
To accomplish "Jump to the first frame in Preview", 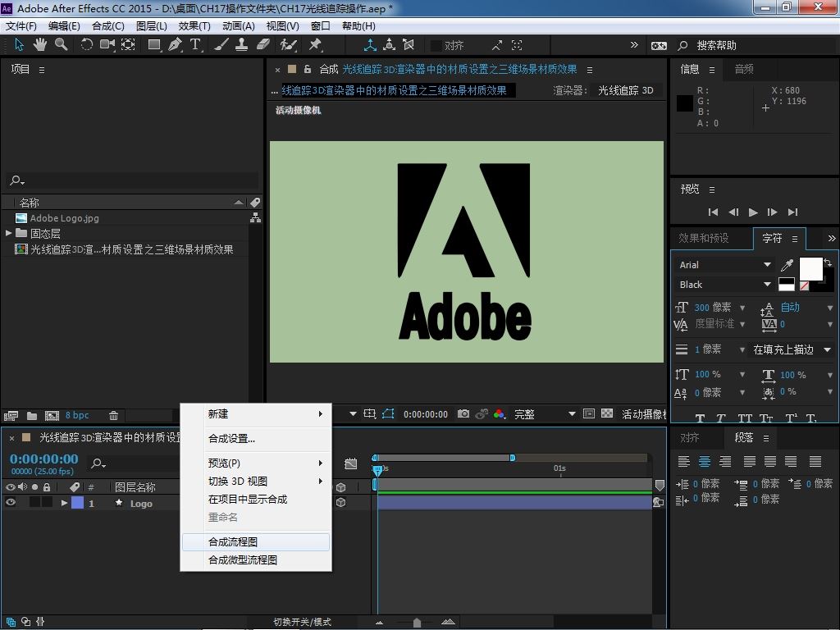I will click(x=713, y=212).
